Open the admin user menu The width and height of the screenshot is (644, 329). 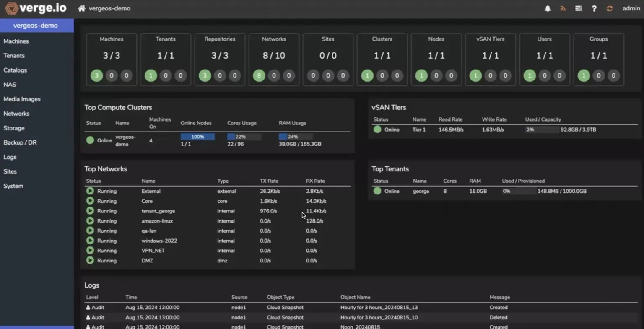click(x=631, y=8)
